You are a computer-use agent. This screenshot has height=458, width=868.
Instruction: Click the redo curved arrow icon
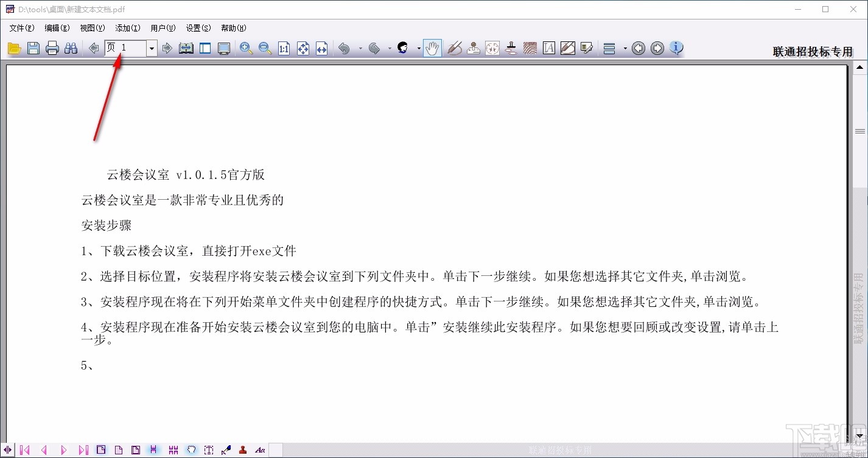[374, 49]
